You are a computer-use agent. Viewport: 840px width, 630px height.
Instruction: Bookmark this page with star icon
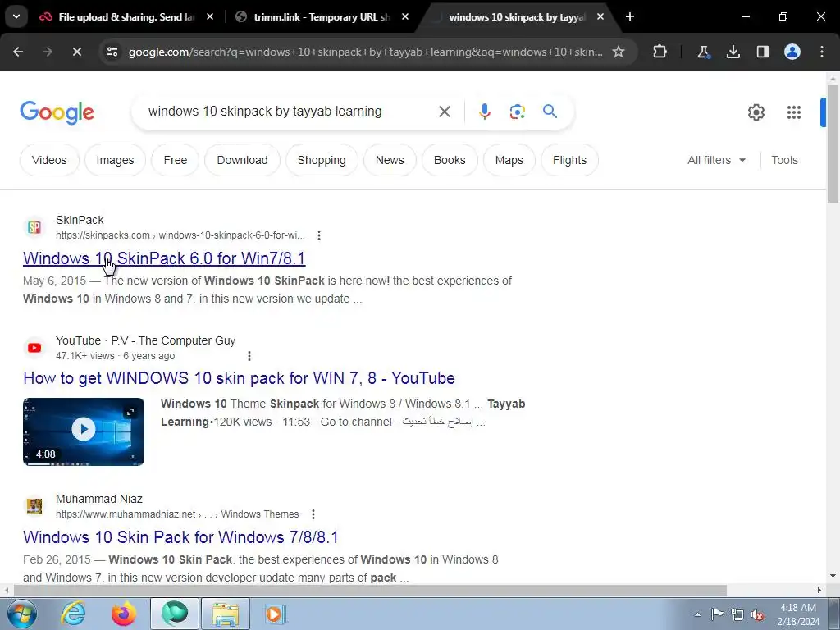[619, 52]
